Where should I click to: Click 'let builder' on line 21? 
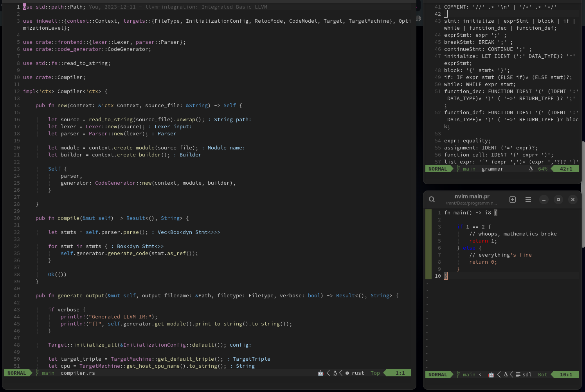(x=65, y=155)
